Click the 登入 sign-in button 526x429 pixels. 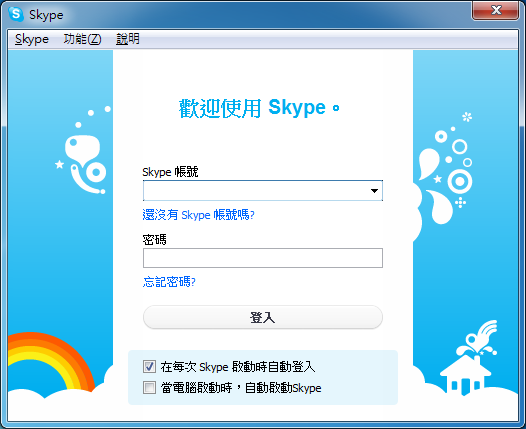coord(263,317)
